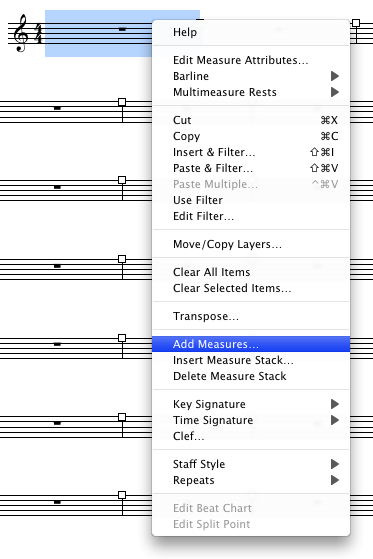Expand the Time Signature submenu
This screenshot has height=559, width=373.
[251, 420]
